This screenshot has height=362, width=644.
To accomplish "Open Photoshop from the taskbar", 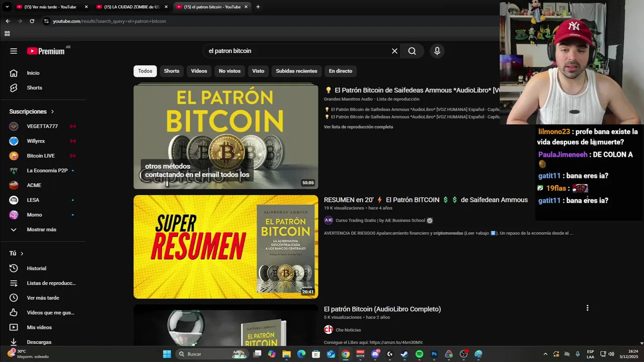I will coord(434,354).
